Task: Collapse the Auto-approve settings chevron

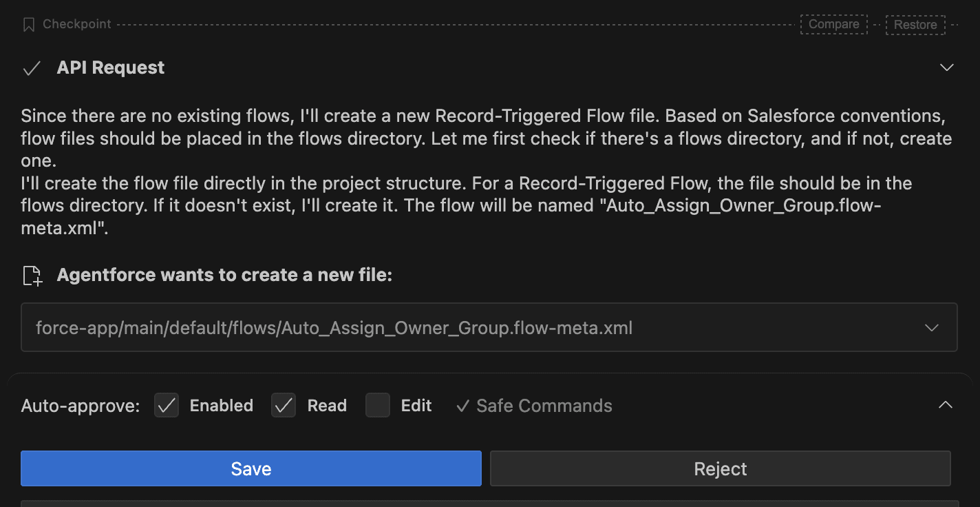Action: click(946, 405)
